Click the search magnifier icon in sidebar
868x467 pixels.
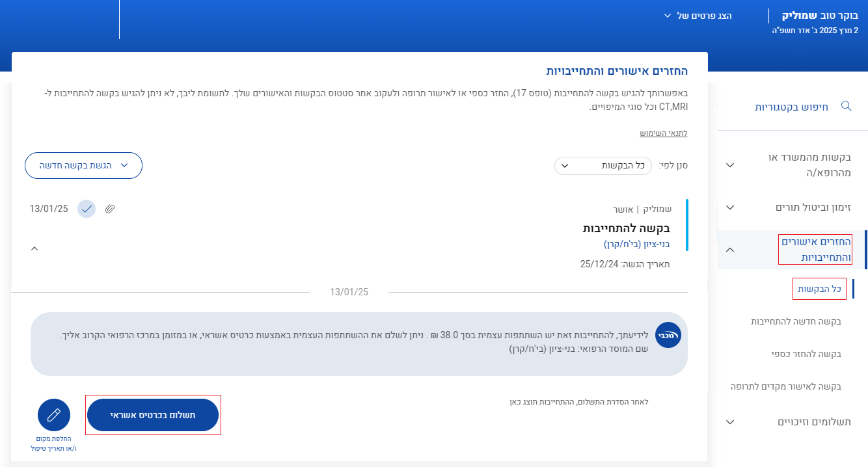[x=847, y=106]
